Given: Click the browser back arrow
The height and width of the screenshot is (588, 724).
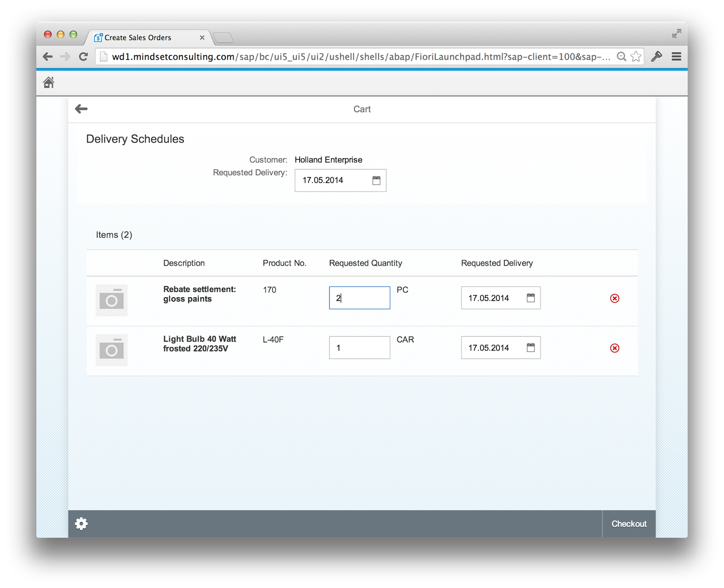Looking at the screenshot, I should pyautogui.click(x=47, y=56).
